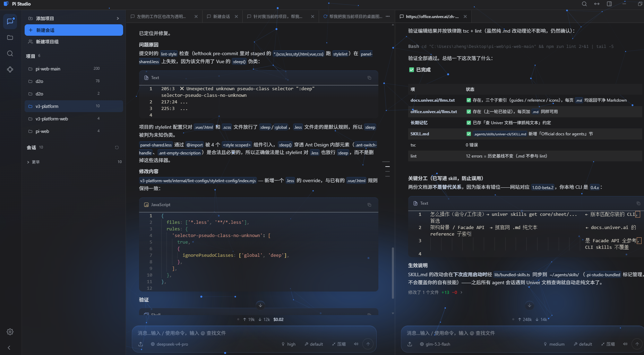Collapse sidebar with the left chevron
The height and width of the screenshot is (355, 644).
(x=9, y=348)
